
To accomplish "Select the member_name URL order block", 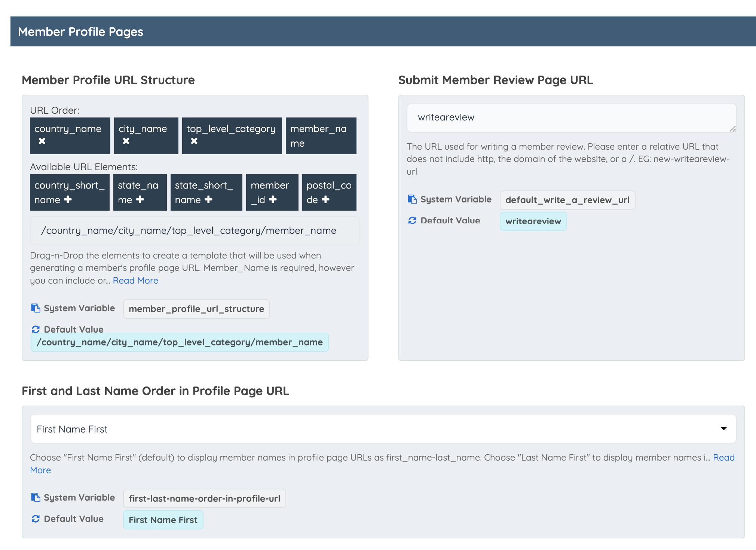I will point(321,136).
